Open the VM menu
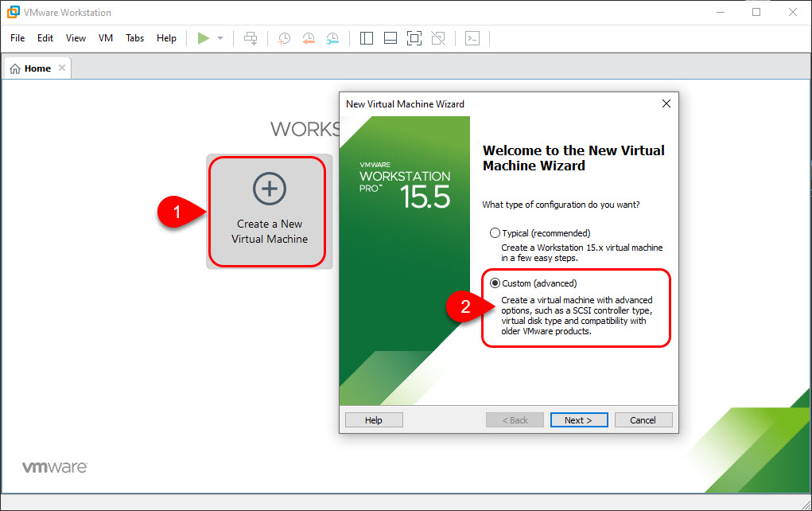This screenshot has width=812, height=511. pyautogui.click(x=106, y=38)
